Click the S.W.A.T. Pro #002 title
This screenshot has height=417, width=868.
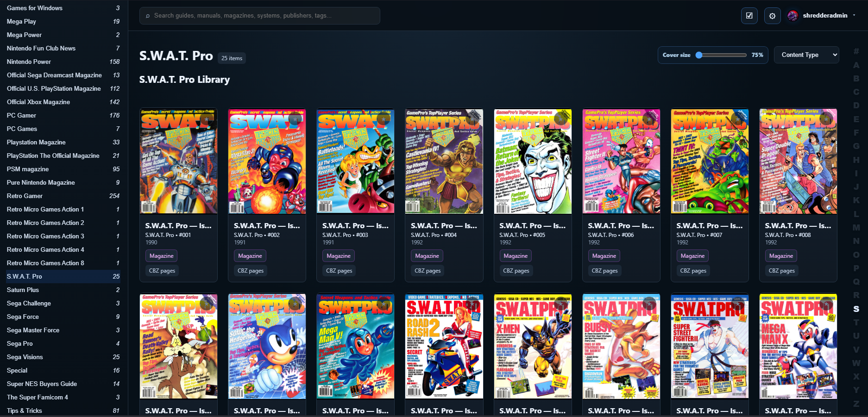click(267, 226)
